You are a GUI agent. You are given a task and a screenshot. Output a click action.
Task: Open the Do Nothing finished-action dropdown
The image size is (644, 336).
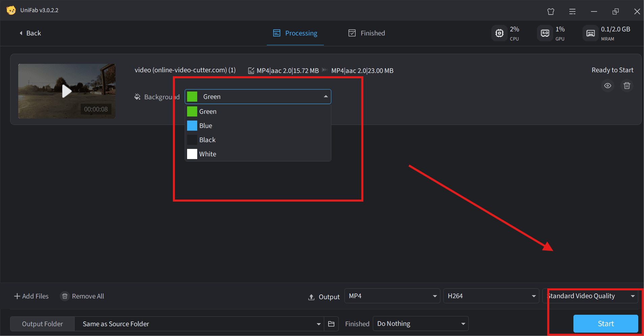coord(420,324)
